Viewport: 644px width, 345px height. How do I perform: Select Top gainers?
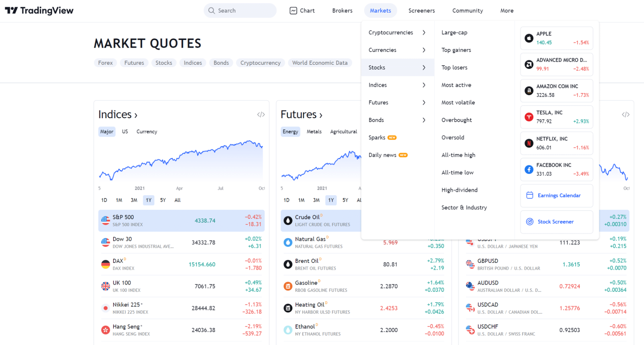(456, 50)
